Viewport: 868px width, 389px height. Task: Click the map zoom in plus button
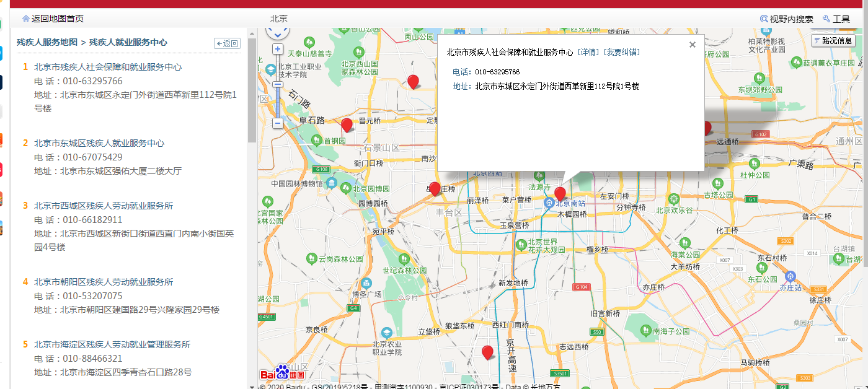(x=278, y=49)
